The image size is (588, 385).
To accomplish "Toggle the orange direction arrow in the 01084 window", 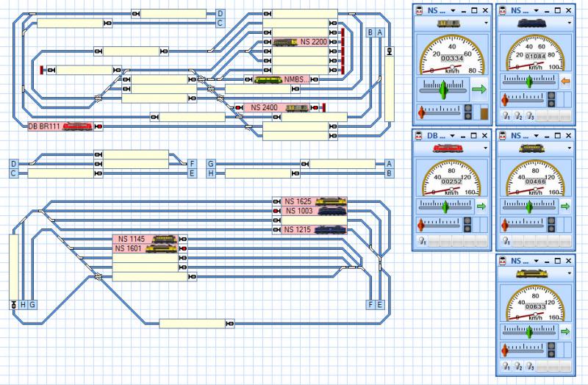I will (565, 81).
